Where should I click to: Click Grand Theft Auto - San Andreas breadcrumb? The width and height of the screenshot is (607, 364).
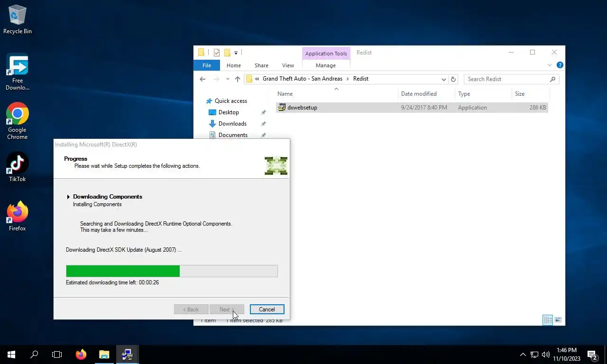303,79
